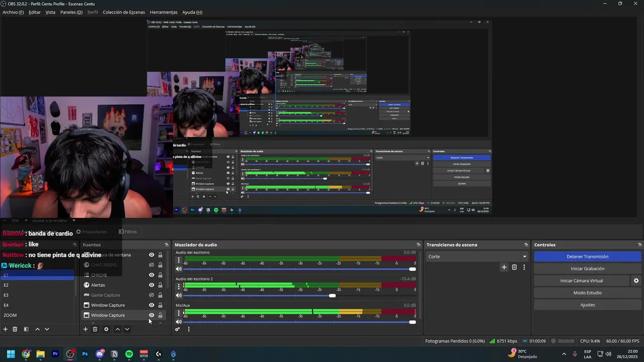Hide the CHICHE source
Screen dimensions: 644x362
coord(151,275)
